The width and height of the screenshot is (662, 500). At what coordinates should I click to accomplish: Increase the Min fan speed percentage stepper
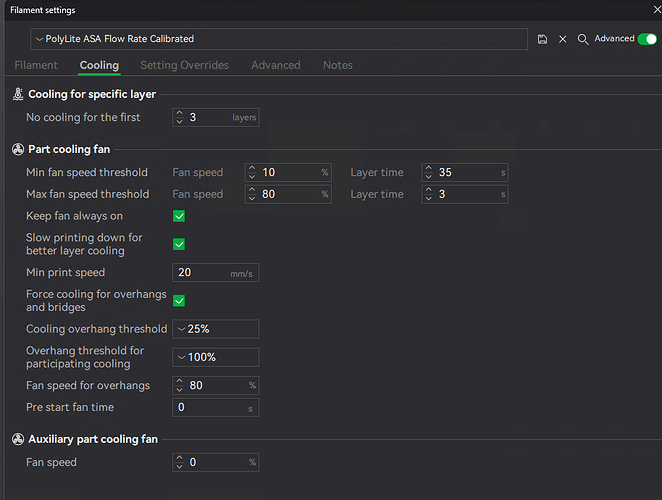pos(252,168)
